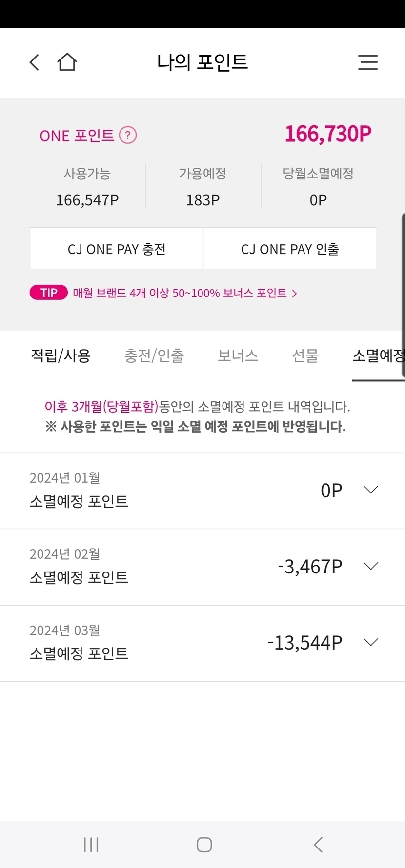
Task: Tap the 166,730P total points value
Action: [328, 134]
